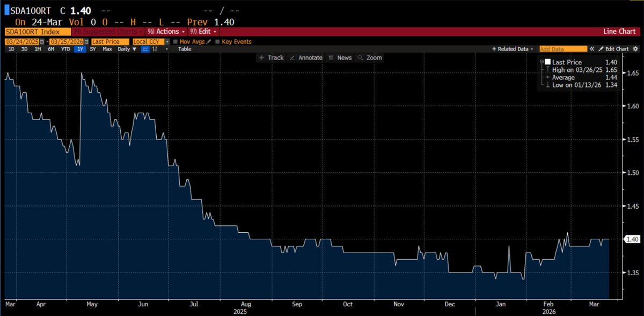The height and width of the screenshot is (316, 644).
Task: Switch to Table view
Action: point(185,49)
